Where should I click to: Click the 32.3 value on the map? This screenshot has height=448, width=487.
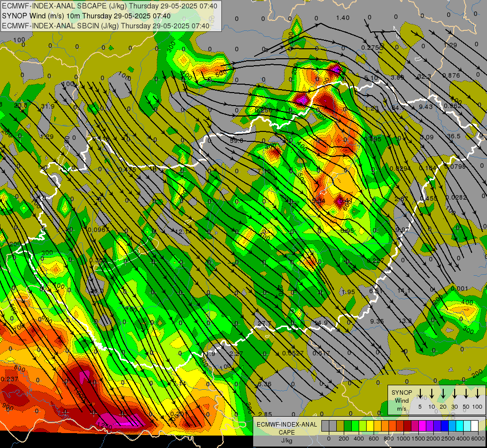pos(424,77)
